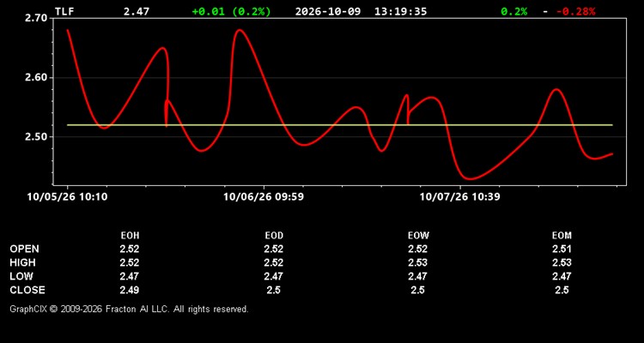Viewport: 644px width, 343px height.
Task: Click the HIGH value under EOD
Action: coord(274,262)
